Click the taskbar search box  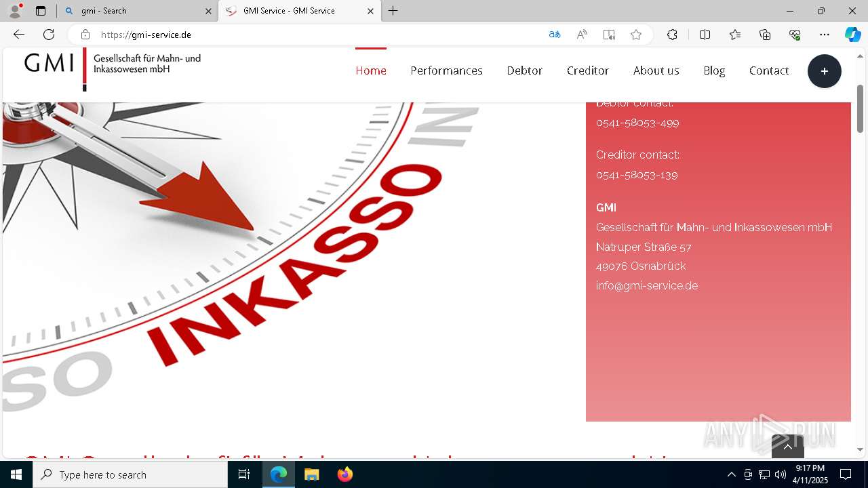[130, 474]
